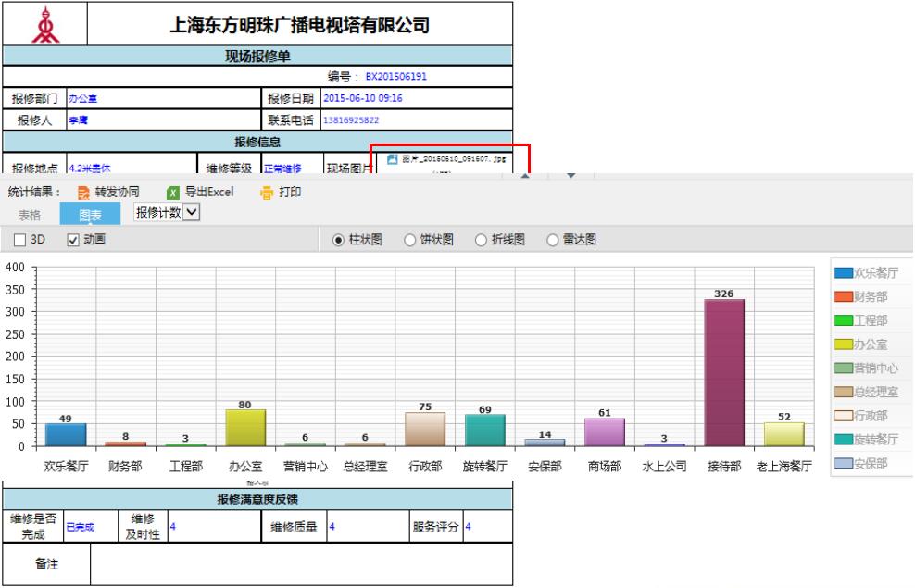Click the 行政部 bar with value 75
This screenshot has height=588, width=915.
[425, 430]
